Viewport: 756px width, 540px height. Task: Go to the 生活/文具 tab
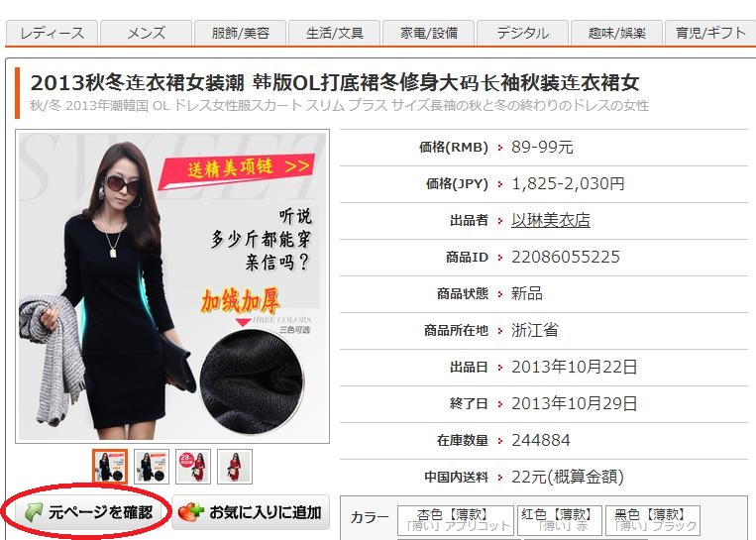335,33
